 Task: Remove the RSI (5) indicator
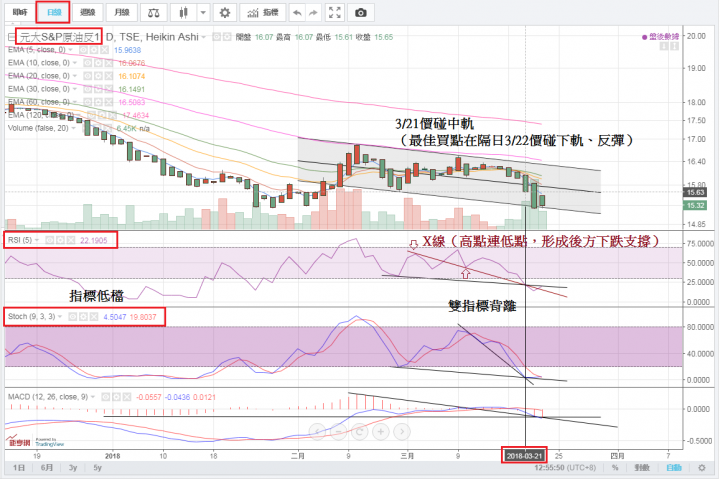[x=71, y=240]
